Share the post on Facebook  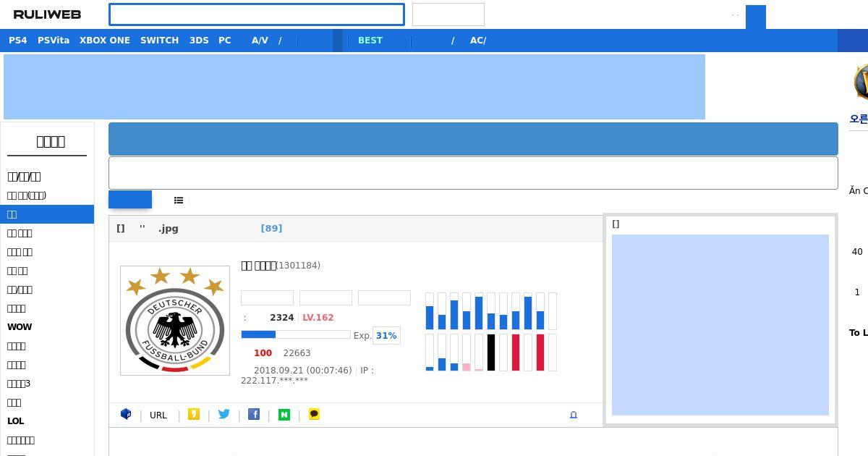254,414
